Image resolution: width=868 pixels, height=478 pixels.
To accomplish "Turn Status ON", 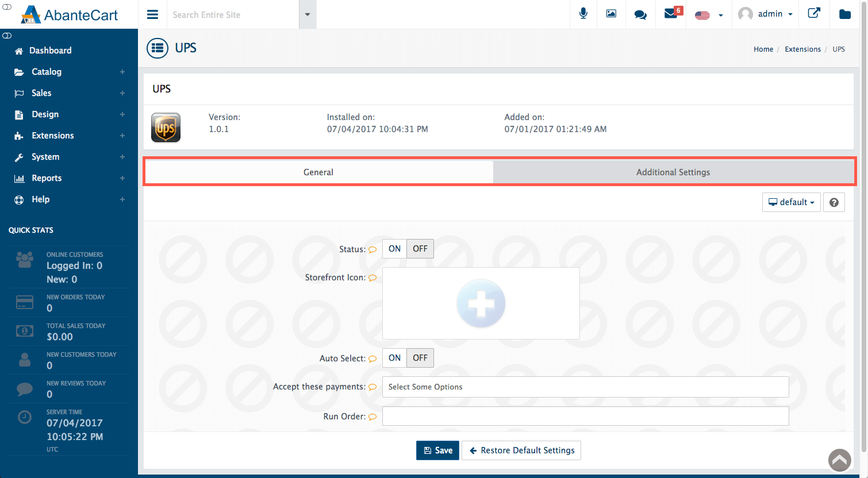I will click(x=394, y=249).
